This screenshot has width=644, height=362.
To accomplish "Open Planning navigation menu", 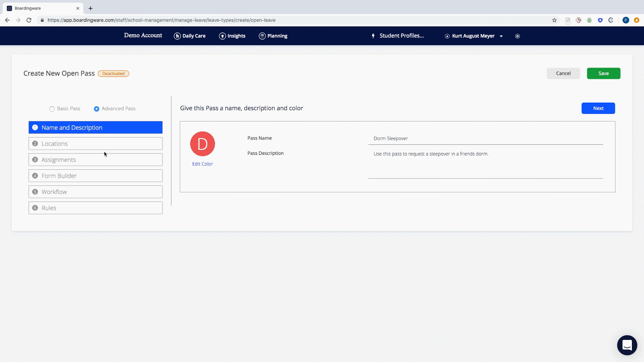I will 273,36.
